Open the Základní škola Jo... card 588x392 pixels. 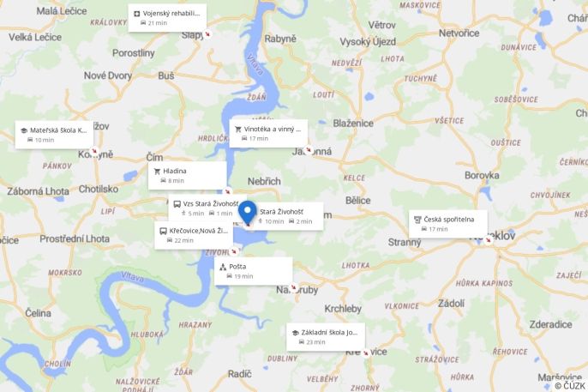326,337
